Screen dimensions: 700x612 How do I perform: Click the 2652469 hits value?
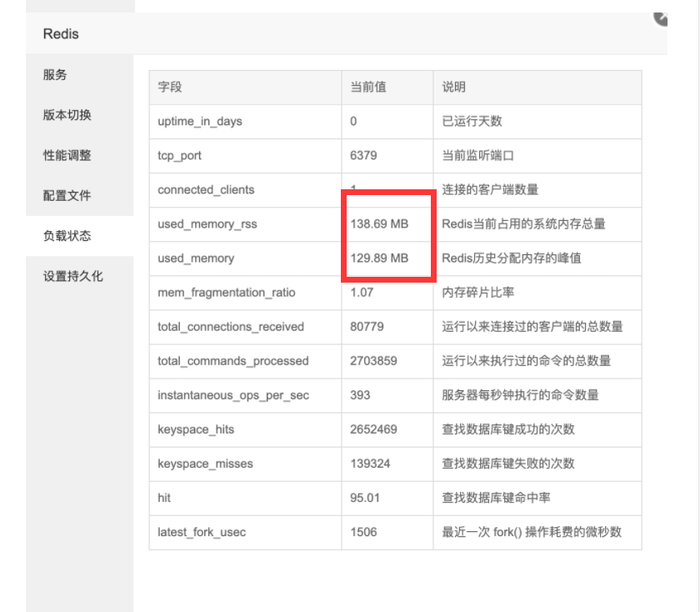(x=373, y=429)
